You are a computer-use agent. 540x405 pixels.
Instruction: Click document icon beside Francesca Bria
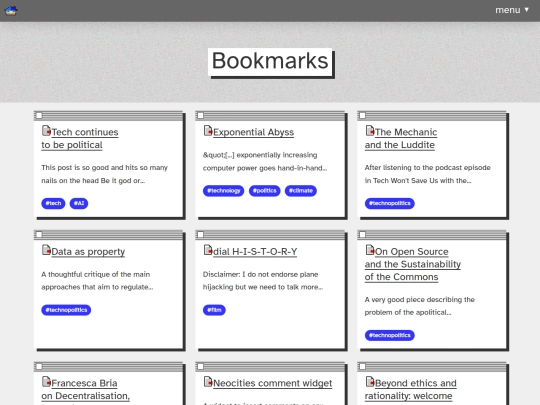pyautogui.click(x=46, y=382)
